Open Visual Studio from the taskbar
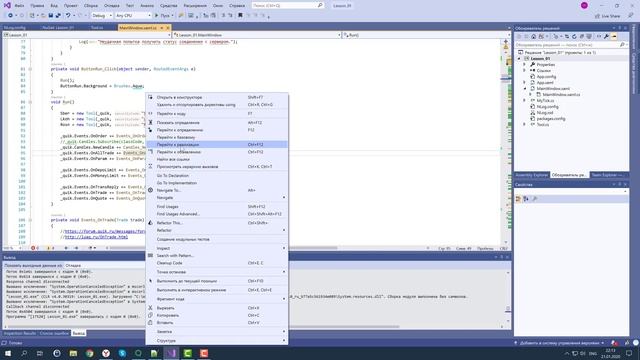 point(171,353)
